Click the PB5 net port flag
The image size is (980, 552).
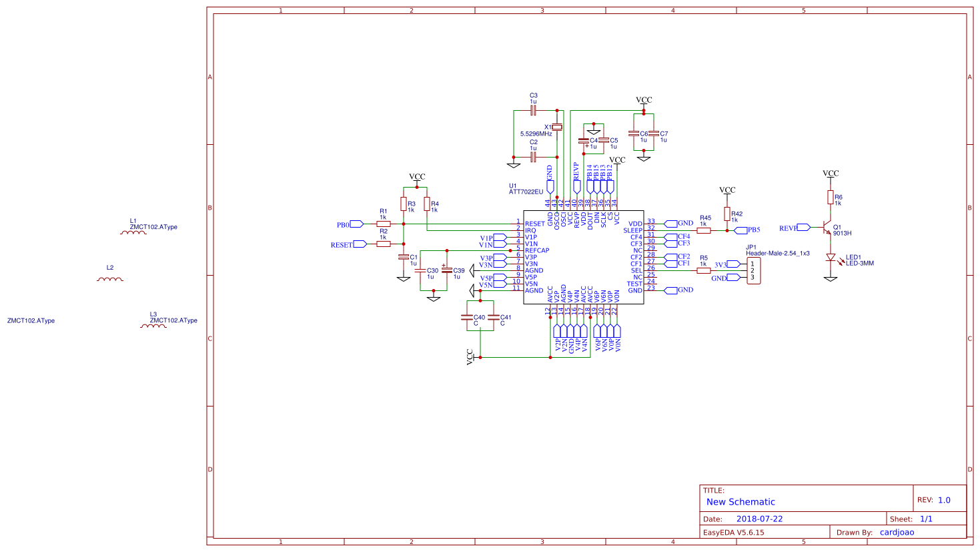pyautogui.click(x=741, y=230)
